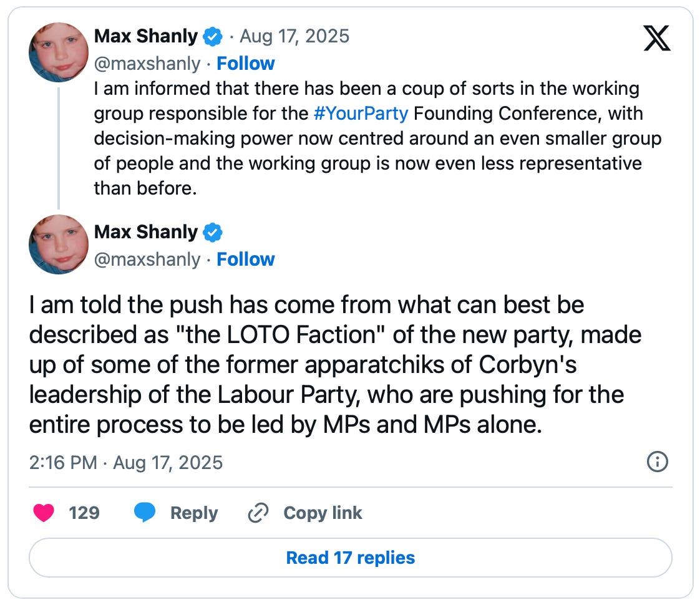The height and width of the screenshot is (605, 700).
Task: Click the blue reply bubble icon
Action: [145, 512]
